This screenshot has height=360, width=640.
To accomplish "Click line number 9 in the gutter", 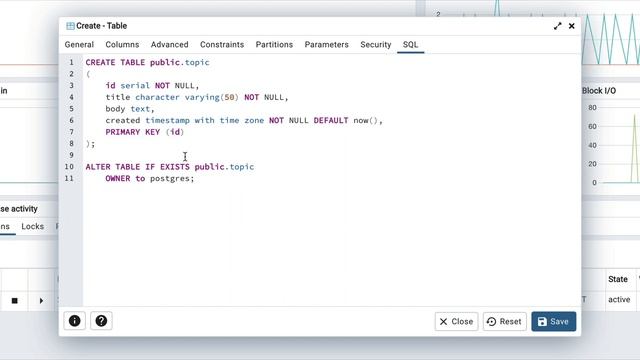I will tap(71, 155).
